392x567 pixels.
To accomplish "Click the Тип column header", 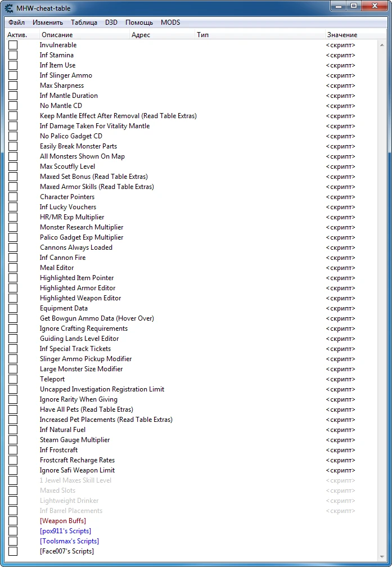I will 259,35.
